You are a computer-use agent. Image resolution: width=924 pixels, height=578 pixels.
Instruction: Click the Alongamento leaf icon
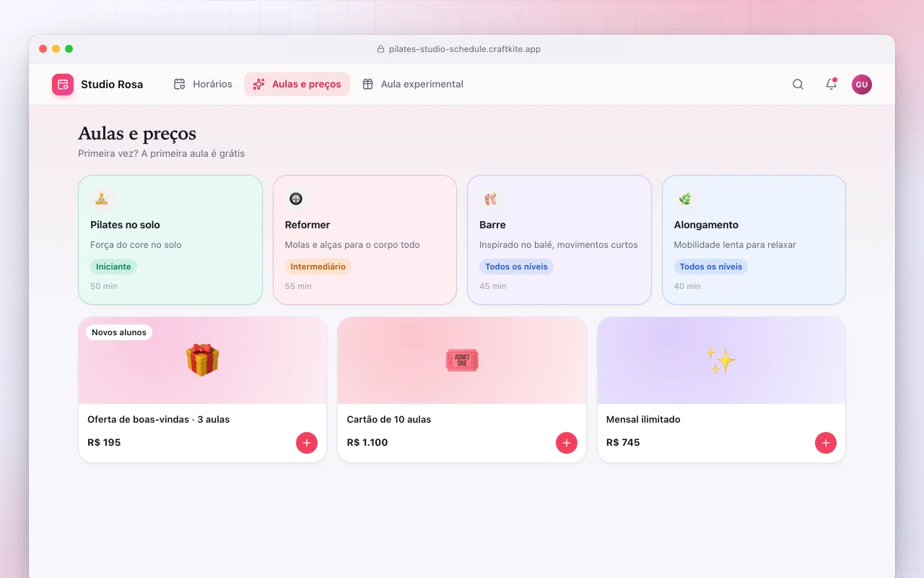coord(685,199)
